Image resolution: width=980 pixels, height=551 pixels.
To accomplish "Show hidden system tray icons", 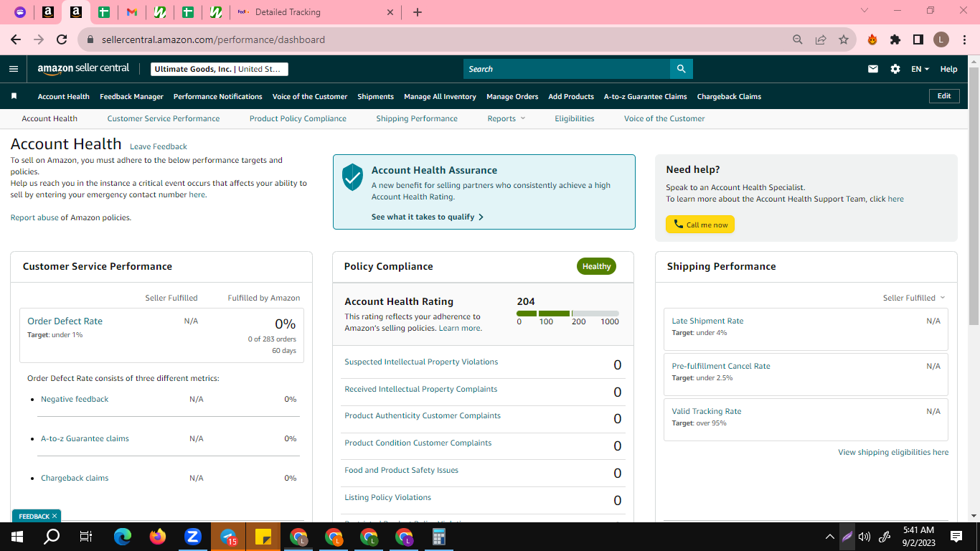I will click(830, 537).
